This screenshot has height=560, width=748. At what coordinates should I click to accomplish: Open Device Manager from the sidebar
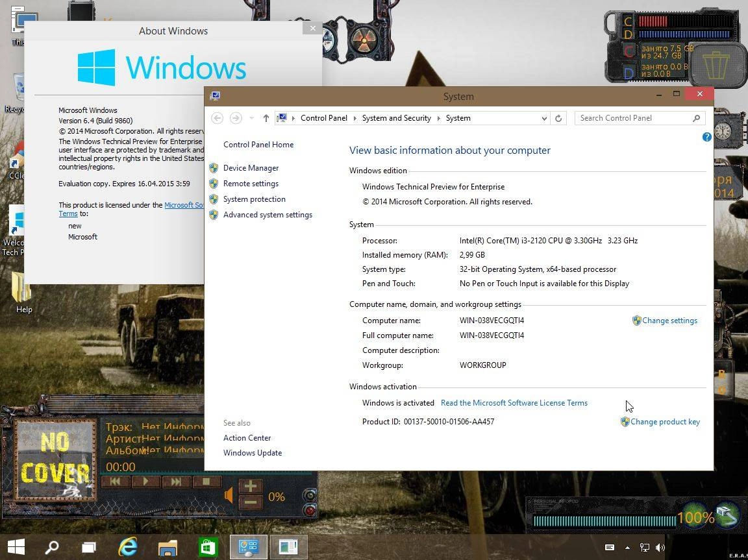tap(251, 168)
